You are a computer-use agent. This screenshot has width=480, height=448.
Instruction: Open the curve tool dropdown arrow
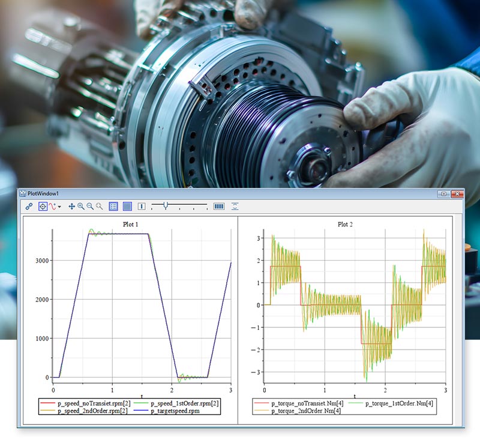point(59,207)
